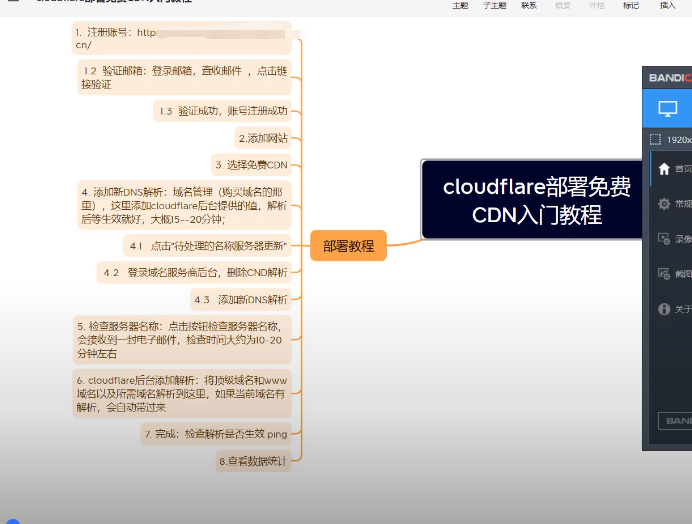Select the node '4.1 点击待处理的名称服务器更新'

[207, 246]
